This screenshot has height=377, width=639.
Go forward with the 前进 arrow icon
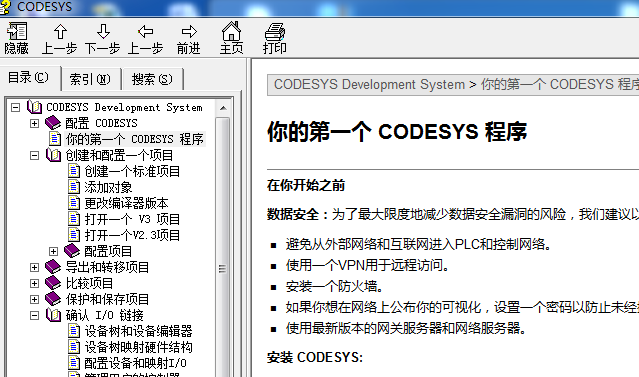(x=189, y=38)
